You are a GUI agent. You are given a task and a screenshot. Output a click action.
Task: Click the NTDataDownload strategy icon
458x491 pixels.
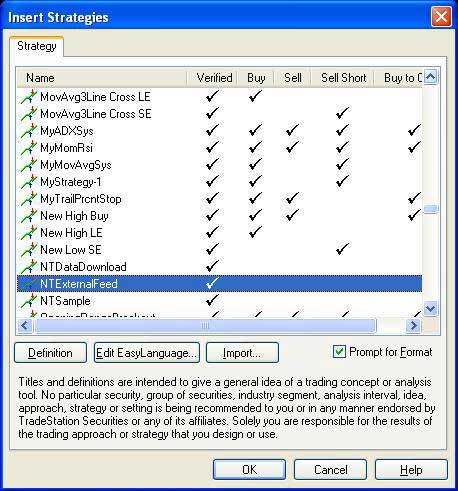tap(29, 267)
